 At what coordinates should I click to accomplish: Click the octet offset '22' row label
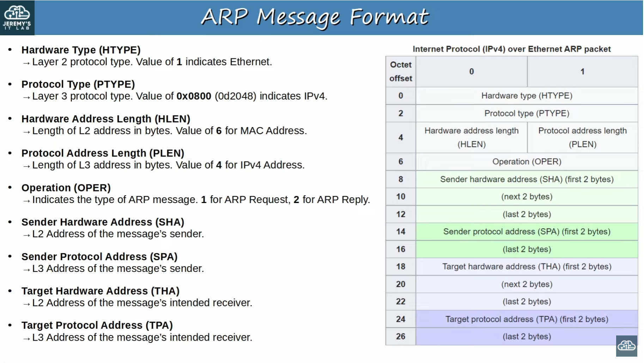pos(401,302)
